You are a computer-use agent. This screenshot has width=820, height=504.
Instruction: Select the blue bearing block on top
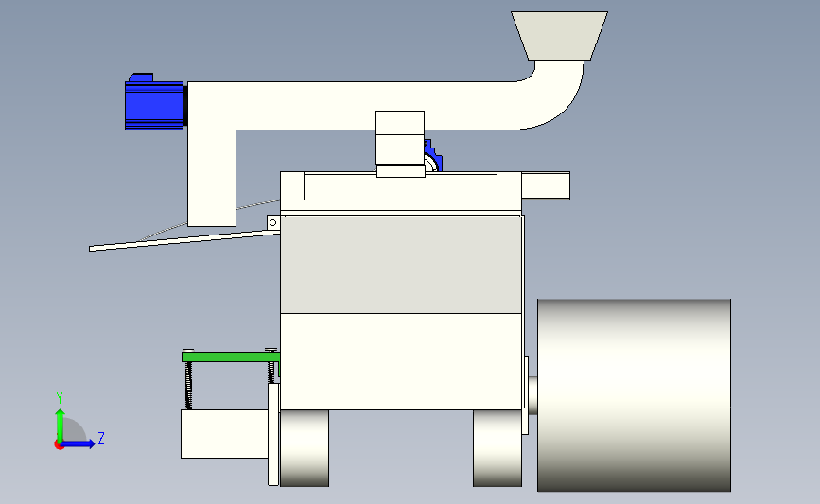433,156
